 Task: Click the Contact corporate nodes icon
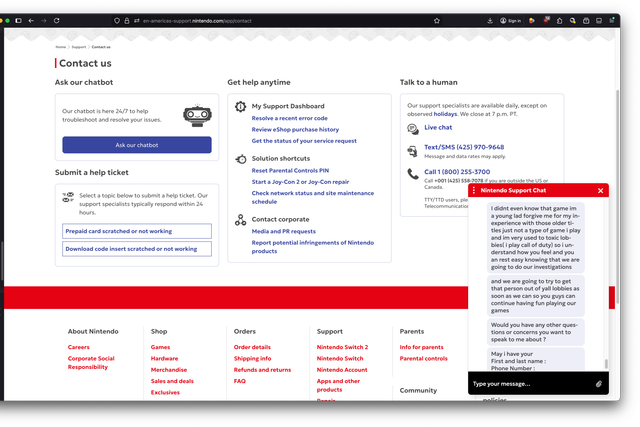point(240,220)
